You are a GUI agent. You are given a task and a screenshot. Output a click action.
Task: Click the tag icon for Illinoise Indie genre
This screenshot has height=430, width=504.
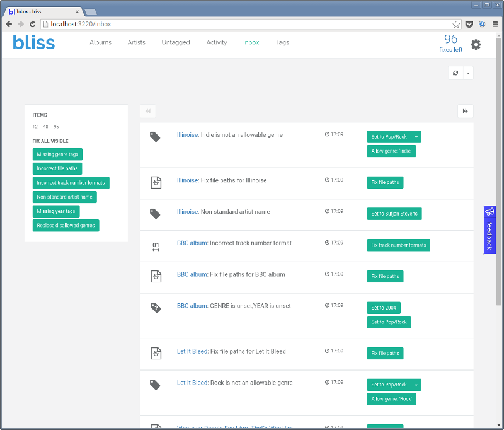tap(155, 137)
